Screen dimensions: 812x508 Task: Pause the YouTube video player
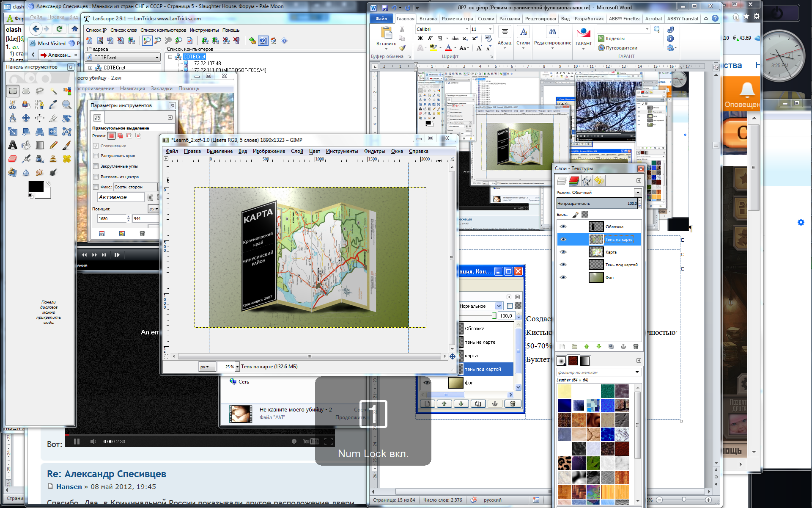click(x=77, y=442)
